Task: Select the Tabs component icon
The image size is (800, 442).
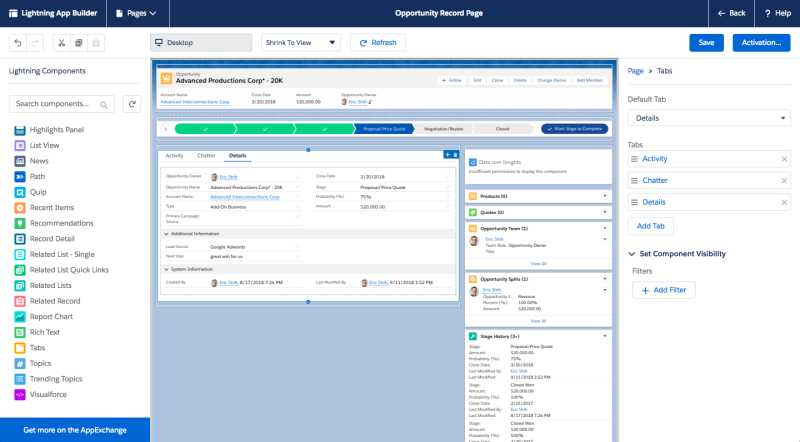Action: 20,348
